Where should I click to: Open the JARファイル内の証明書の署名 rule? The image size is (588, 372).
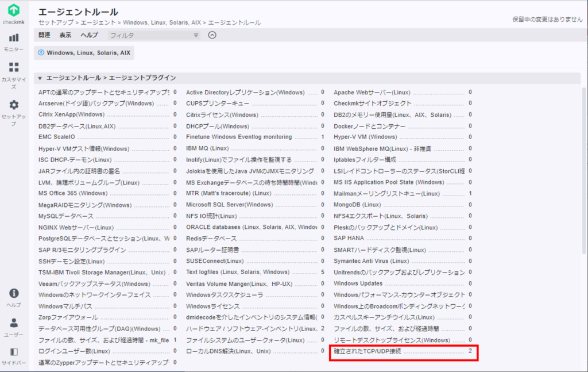tap(79, 171)
